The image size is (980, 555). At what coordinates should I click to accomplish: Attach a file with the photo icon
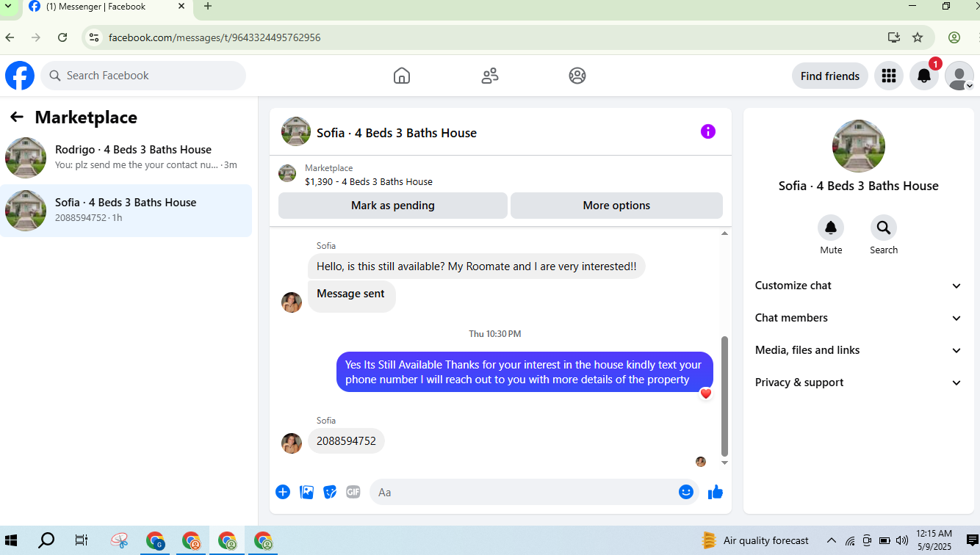(307, 492)
